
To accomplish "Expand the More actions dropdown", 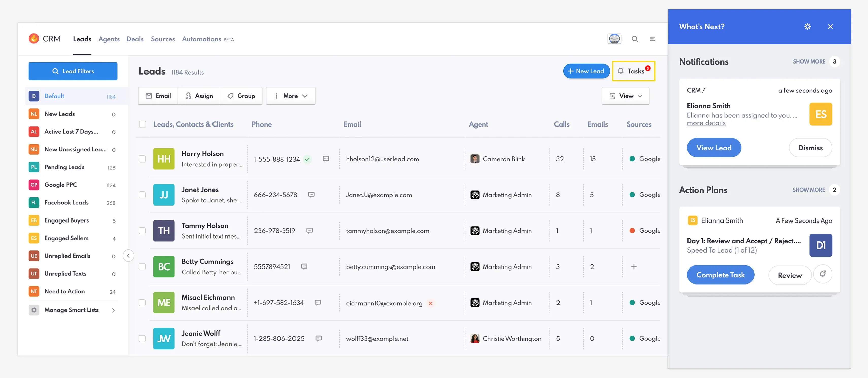I will 290,96.
